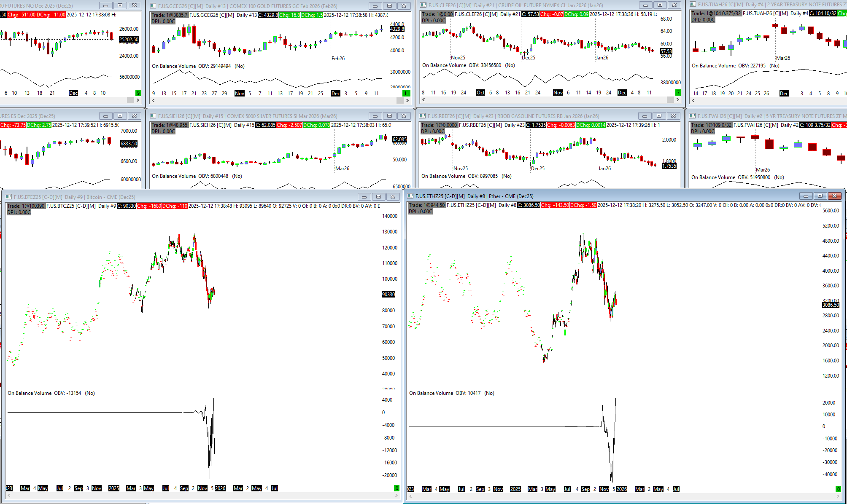Click left scroll arrow in Crude Oil chart
The image size is (847, 504).
coord(423,100)
